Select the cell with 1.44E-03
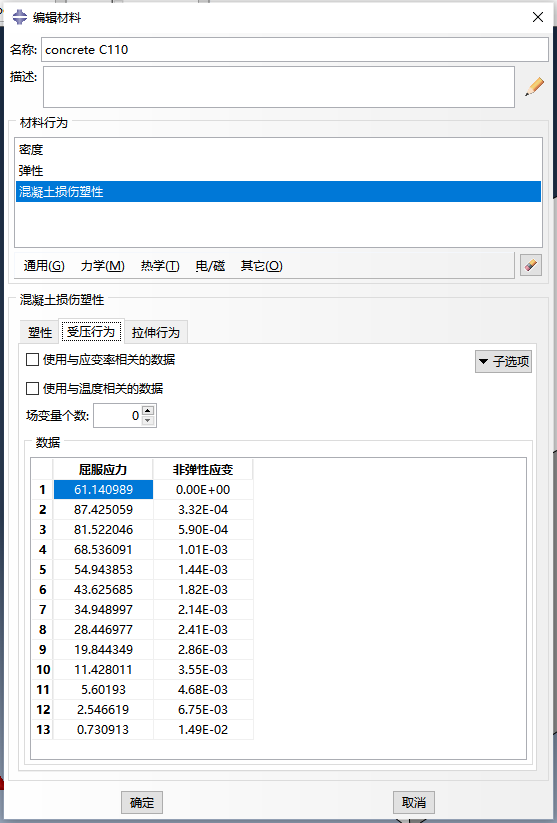 (x=203, y=569)
